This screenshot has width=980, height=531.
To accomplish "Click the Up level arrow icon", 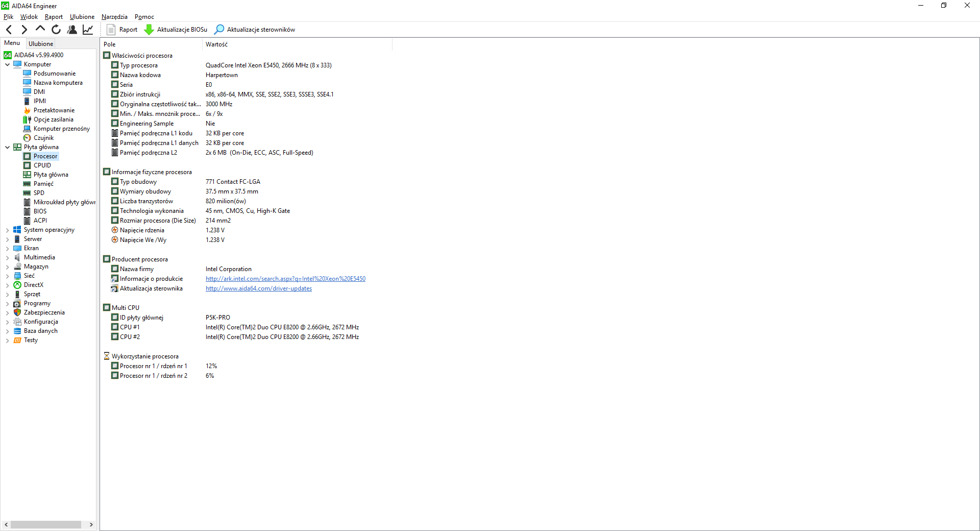I will [x=40, y=29].
